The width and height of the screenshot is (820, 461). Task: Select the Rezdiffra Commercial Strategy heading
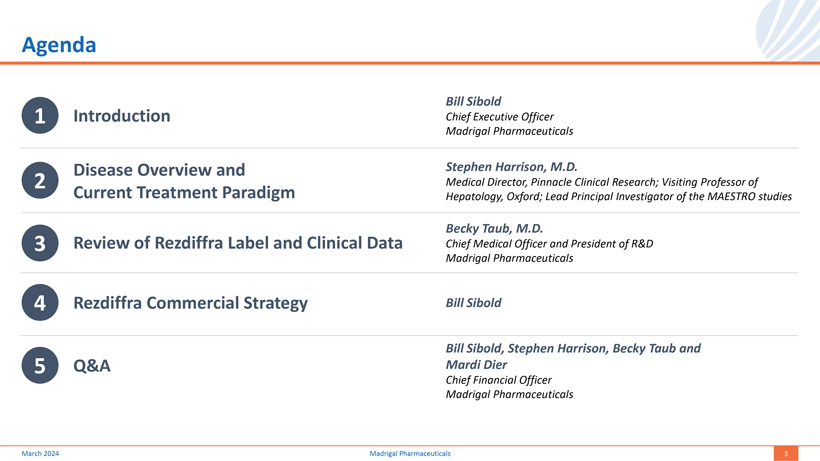(x=190, y=303)
